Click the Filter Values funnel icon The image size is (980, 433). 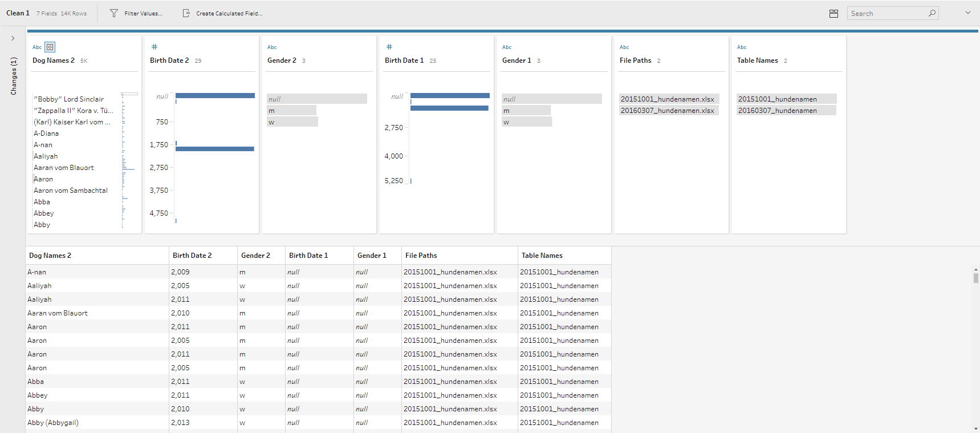[x=114, y=13]
